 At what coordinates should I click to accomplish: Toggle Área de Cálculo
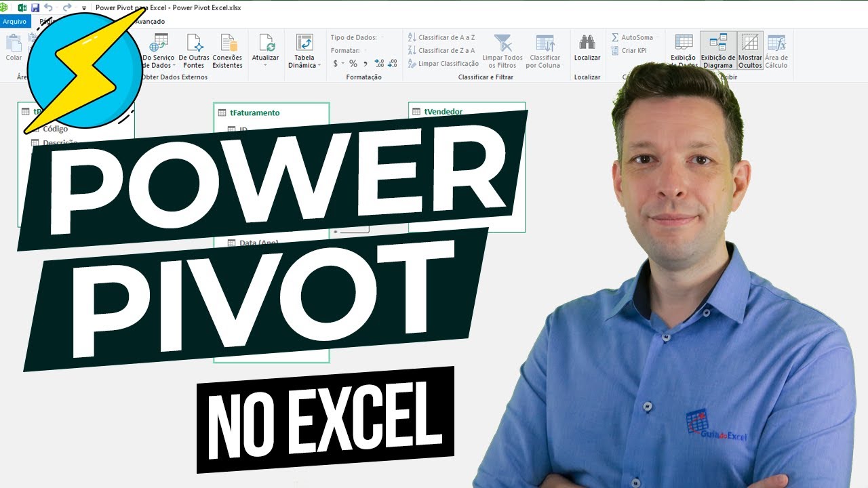click(777, 52)
